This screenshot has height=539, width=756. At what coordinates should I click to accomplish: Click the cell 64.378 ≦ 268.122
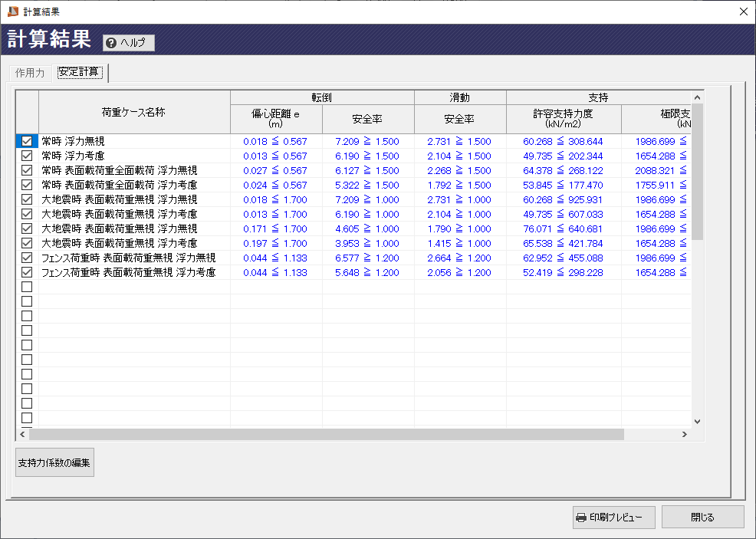[563, 171]
